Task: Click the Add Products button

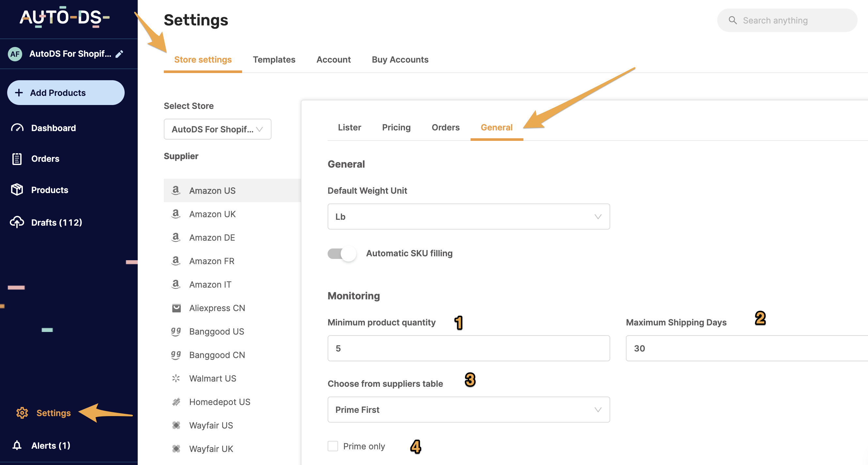Action: click(x=66, y=93)
